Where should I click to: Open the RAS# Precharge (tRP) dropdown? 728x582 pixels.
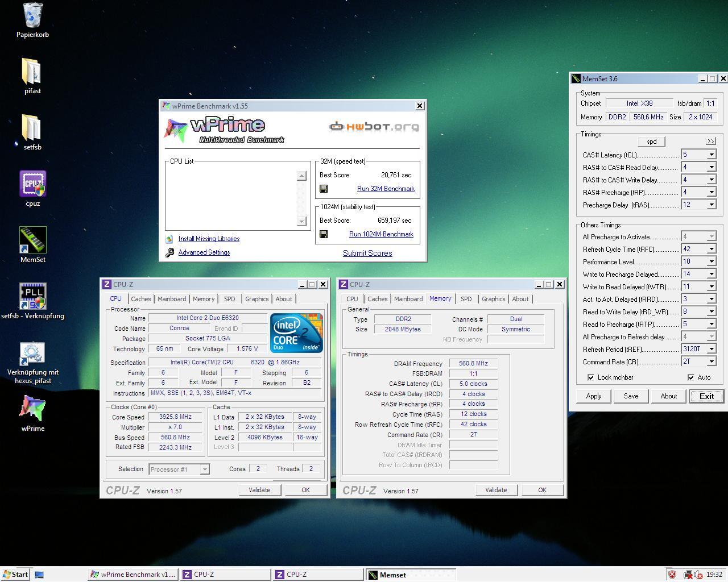711,192
